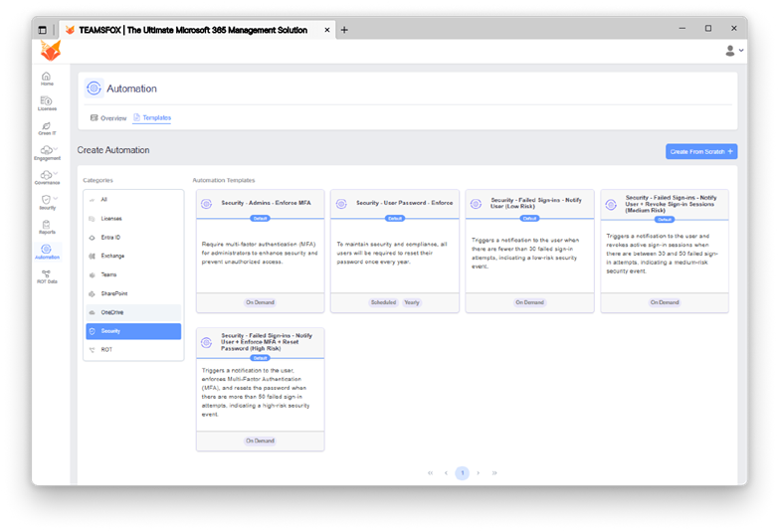
Task: Select the SharePoint category
Action: (133, 293)
